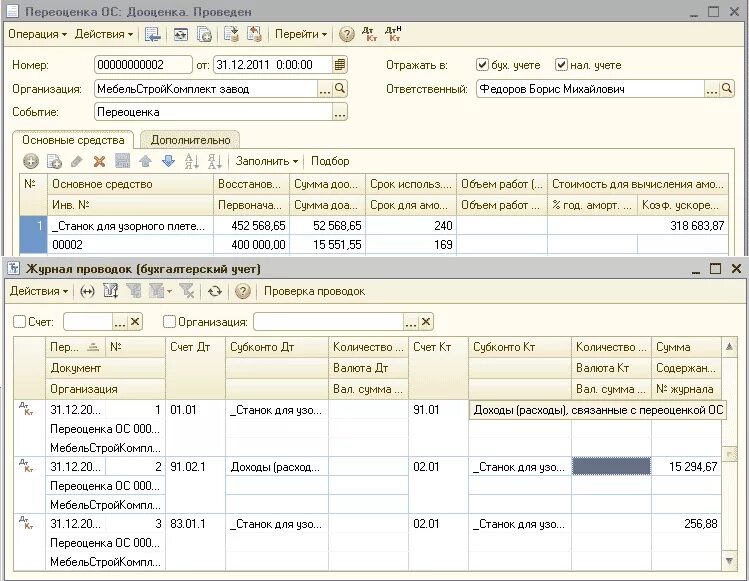Click the Подбор button
The height and width of the screenshot is (581, 749).
[x=330, y=161]
